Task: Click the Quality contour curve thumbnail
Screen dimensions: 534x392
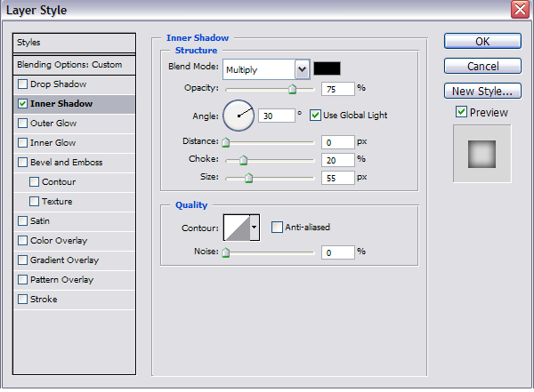Action: coord(237,228)
